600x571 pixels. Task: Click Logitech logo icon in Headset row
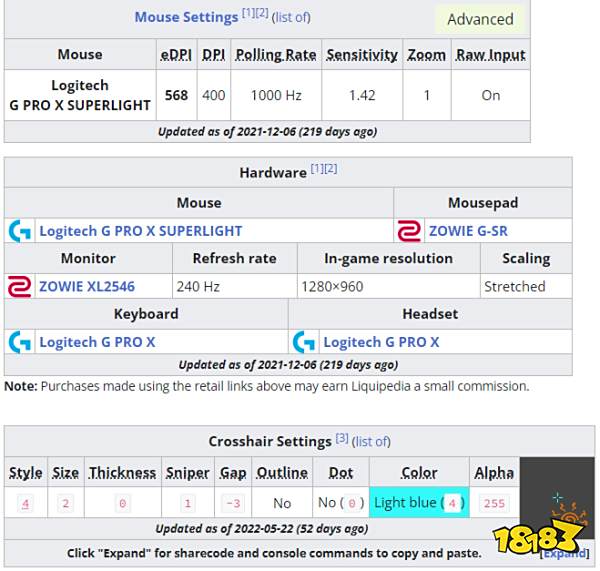pyautogui.click(x=304, y=342)
